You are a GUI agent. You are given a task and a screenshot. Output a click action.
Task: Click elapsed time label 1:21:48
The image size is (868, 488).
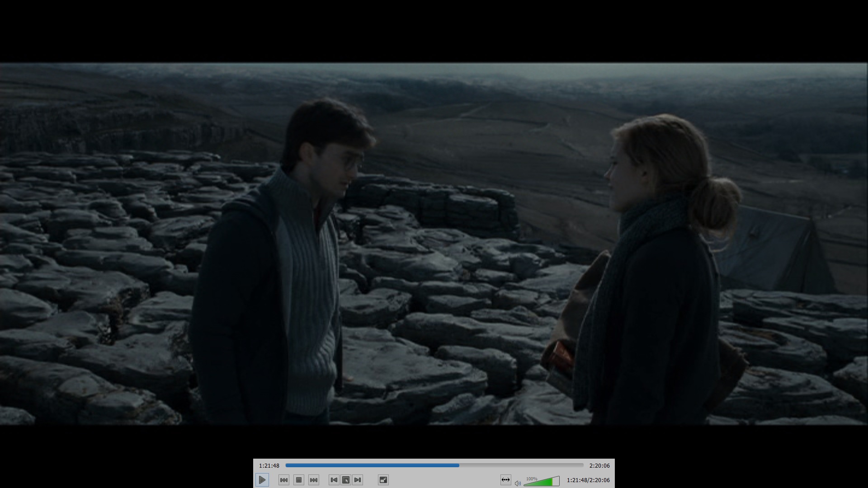pyautogui.click(x=269, y=465)
